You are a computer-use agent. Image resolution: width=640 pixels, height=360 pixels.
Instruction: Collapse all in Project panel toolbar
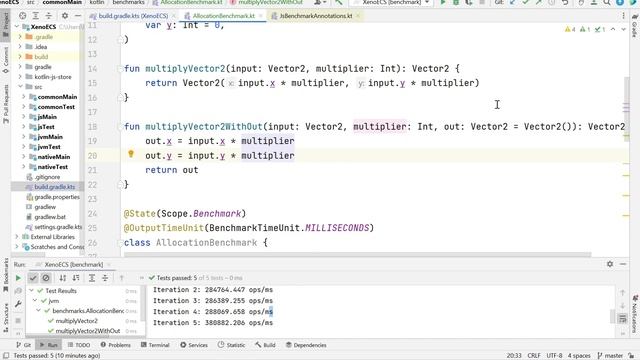pyautogui.click(x=49, y=16)
